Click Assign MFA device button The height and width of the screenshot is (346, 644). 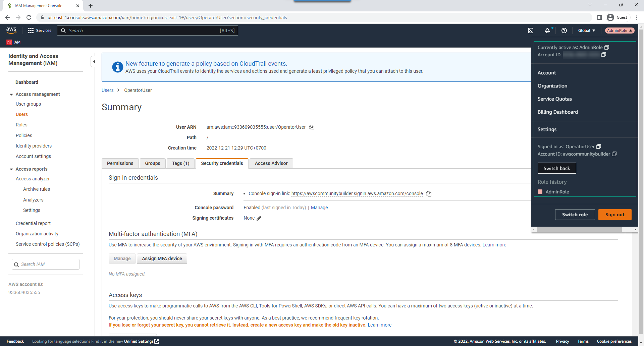(162, 258)
